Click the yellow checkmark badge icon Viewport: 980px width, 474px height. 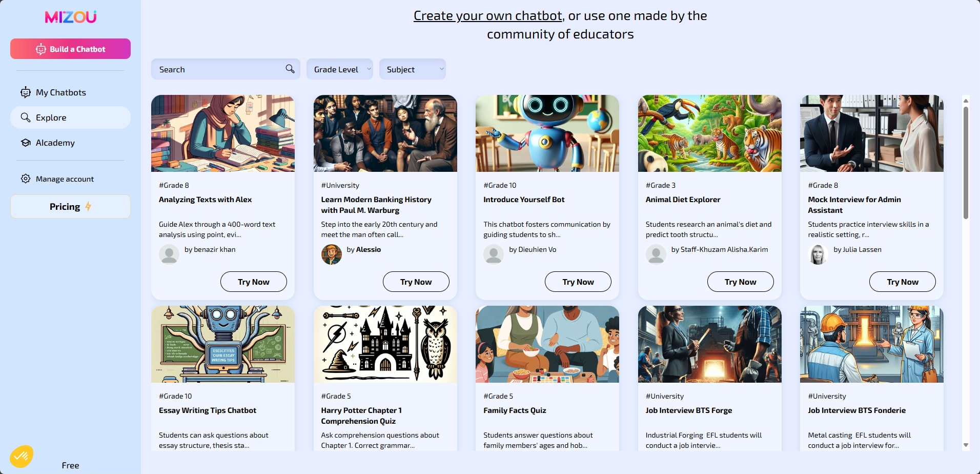21,456
